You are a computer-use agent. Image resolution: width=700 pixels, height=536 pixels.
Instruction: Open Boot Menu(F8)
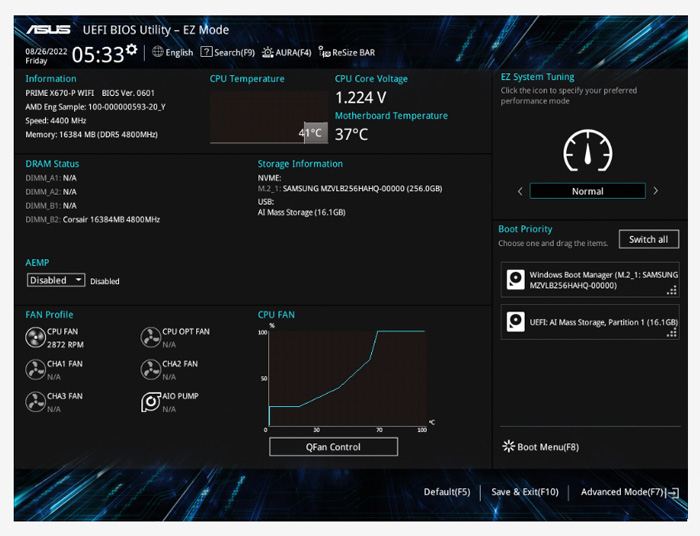pyautogui.click(x=541, y=447)
